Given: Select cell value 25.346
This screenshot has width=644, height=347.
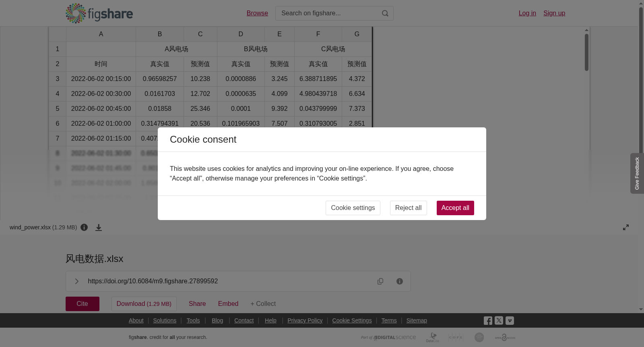Looking at the screenshot, I should click(x=200, y=109).
